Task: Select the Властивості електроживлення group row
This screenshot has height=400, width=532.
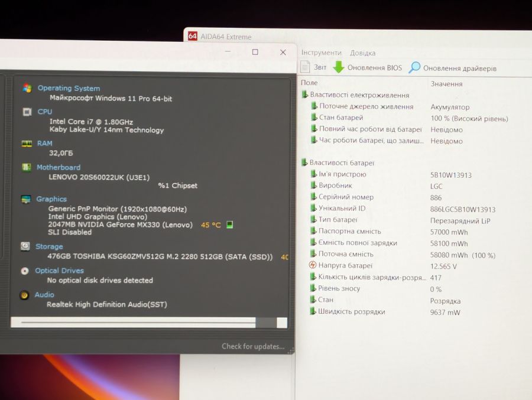Action: click(x=355, y=95)
